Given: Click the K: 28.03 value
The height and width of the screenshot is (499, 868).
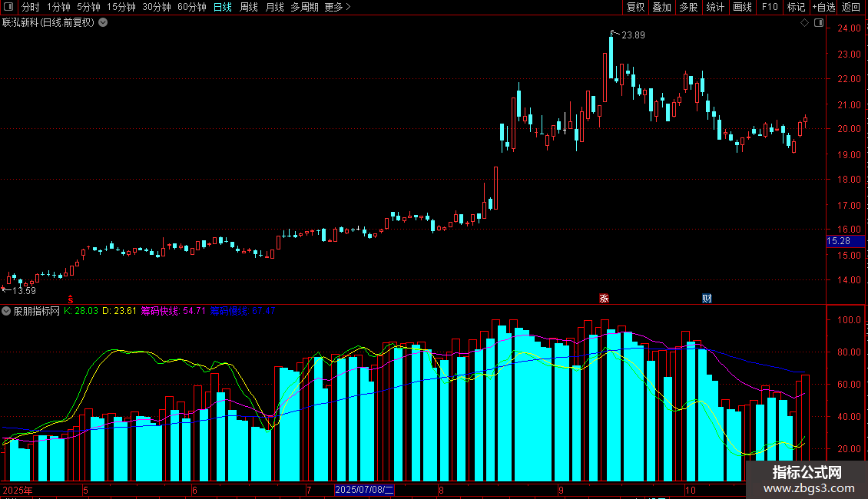Looking at the screenshot, I should (81, 311).
